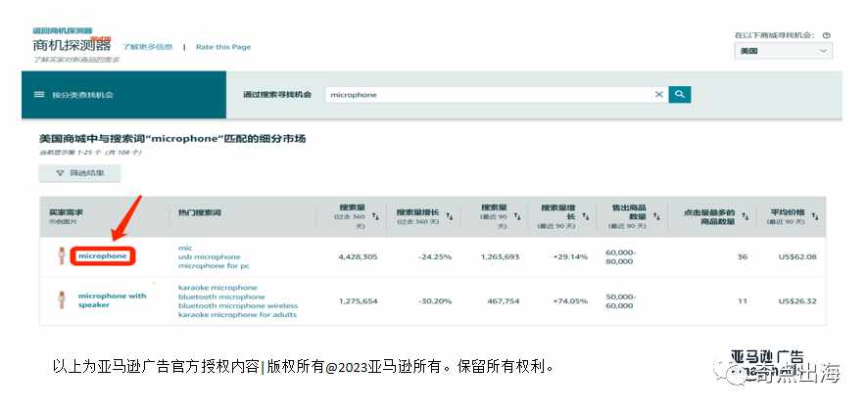This screenshot has height=411, width=868.
Task: Open the hamburger menu for category browsing
Action: [39, 95]
